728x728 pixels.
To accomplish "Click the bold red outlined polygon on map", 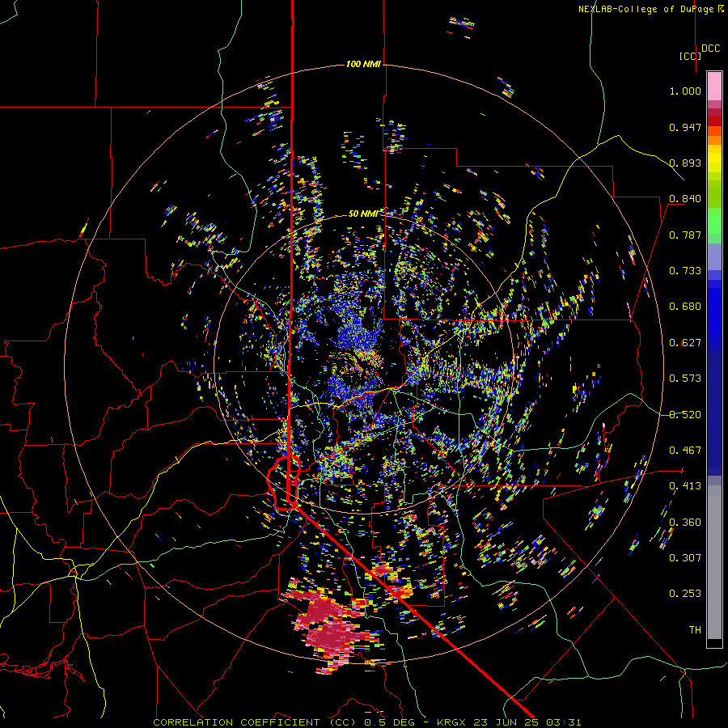I will coord(284,483).
